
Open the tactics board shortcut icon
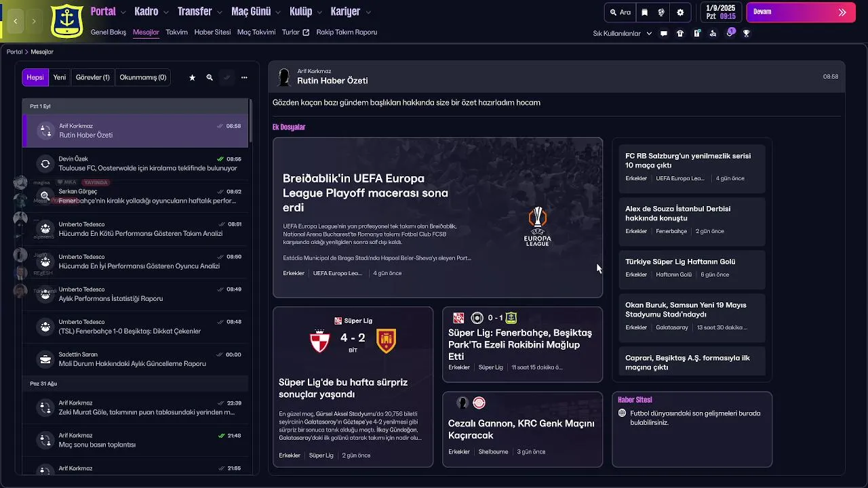[x=696, y=33]
